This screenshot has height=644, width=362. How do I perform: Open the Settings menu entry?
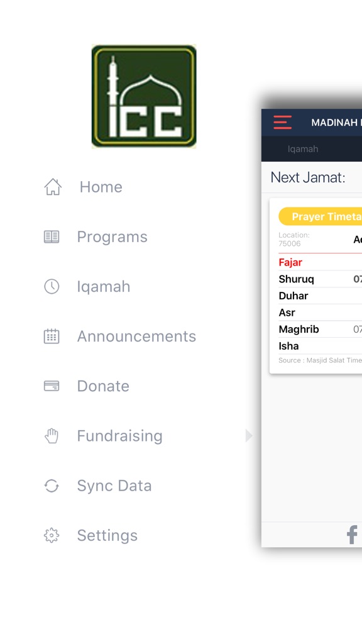107,535
